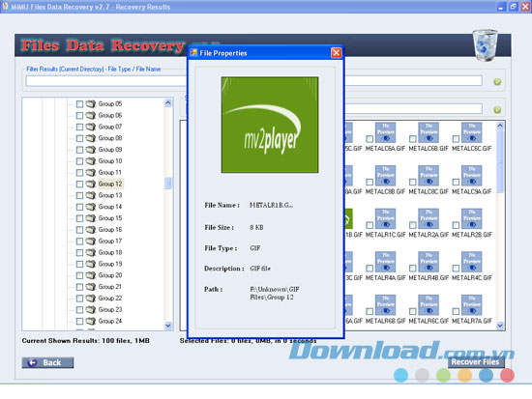Click the recycle bin icon in header
Viewport: 532px width, 399px height.
(486, 45)
